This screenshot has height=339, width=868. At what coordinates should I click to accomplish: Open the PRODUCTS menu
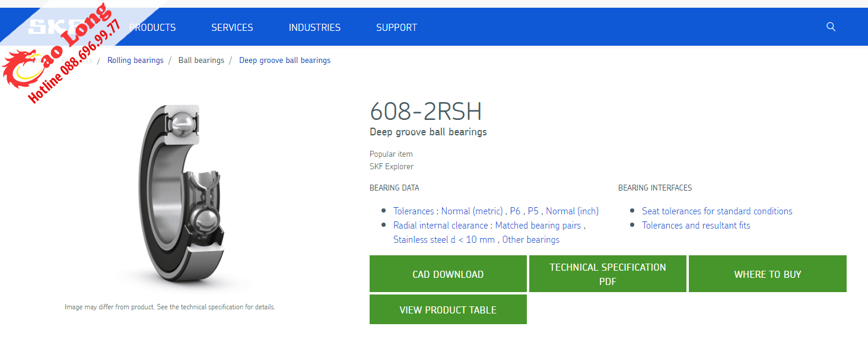tap(152, 27)
